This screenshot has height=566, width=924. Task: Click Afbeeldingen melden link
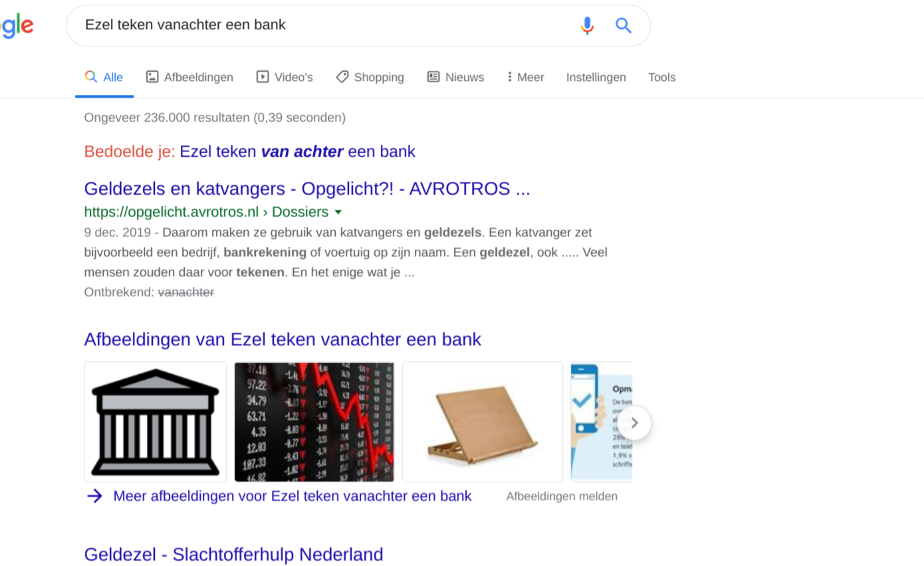pyautogui.click(x=562, y=496)
